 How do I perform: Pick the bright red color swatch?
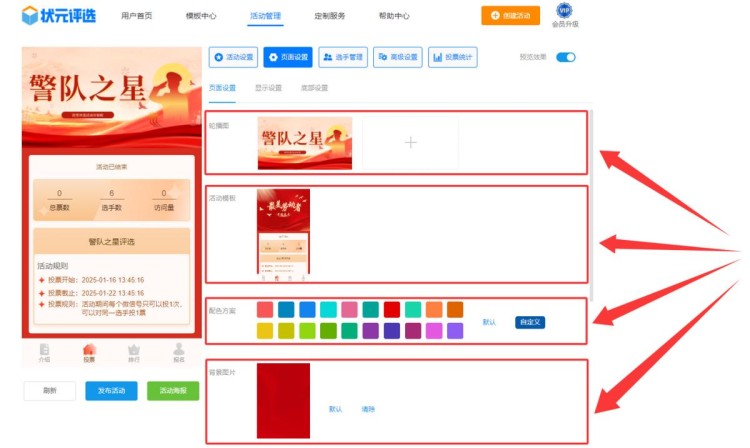click(x=392, y=309)
